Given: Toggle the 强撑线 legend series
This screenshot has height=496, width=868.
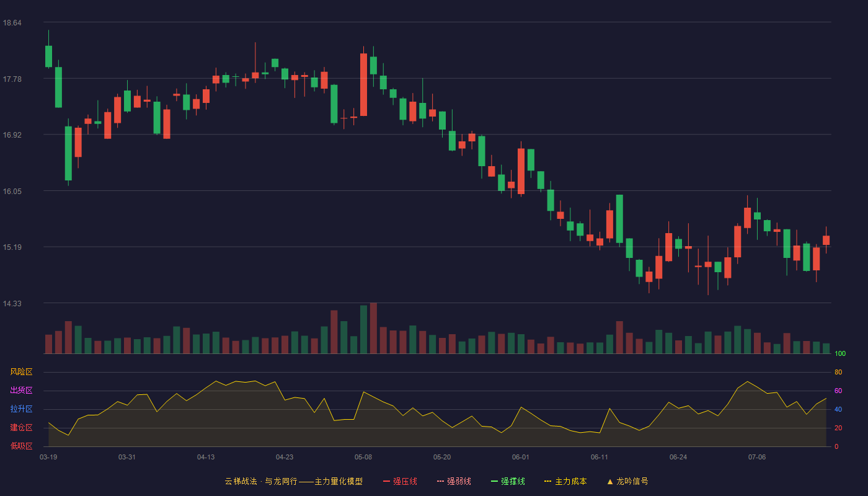Looking at the screenshot, I should pyautogui.click(x=508, y=481).
